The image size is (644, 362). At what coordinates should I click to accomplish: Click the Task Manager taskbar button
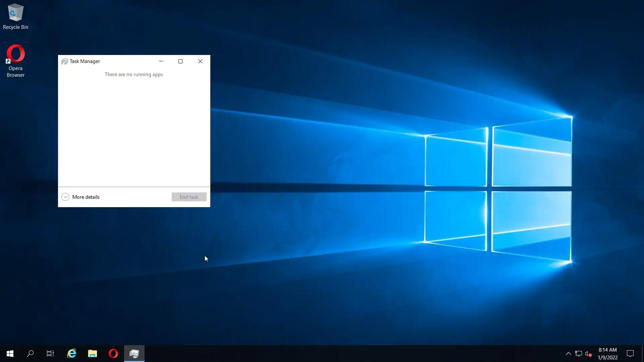tap(134, 354)
